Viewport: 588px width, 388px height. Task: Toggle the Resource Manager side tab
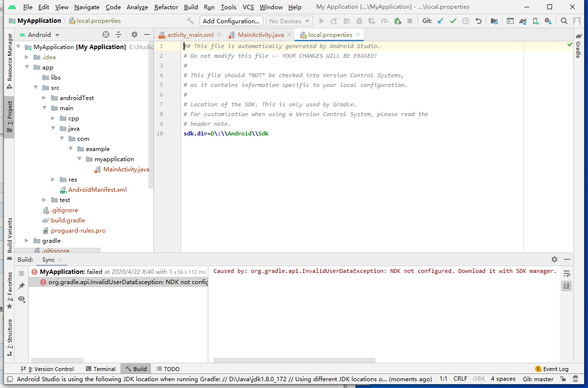click(x=9, y=61)
